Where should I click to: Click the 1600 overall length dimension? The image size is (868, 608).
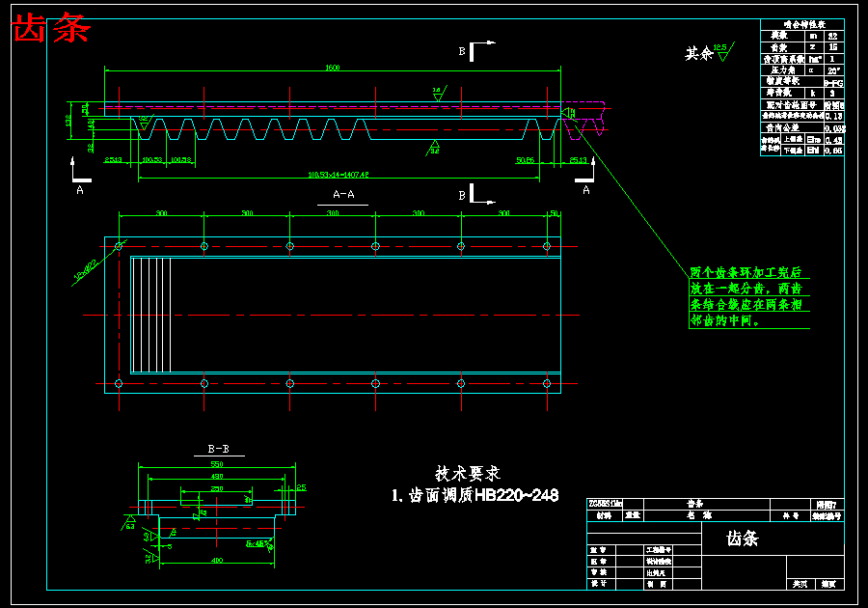pos(332,68)
